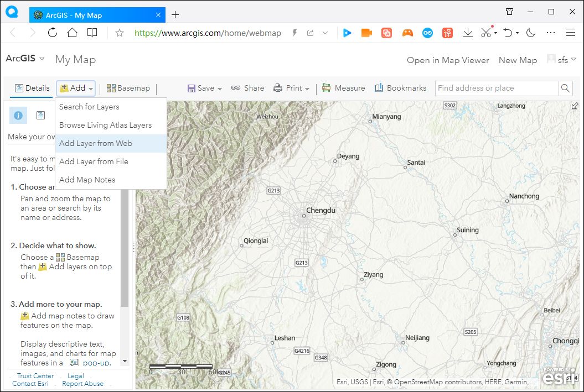
Task: Open the blue video player extension icon
Action: pyautogui.click(x=347, y=33)
